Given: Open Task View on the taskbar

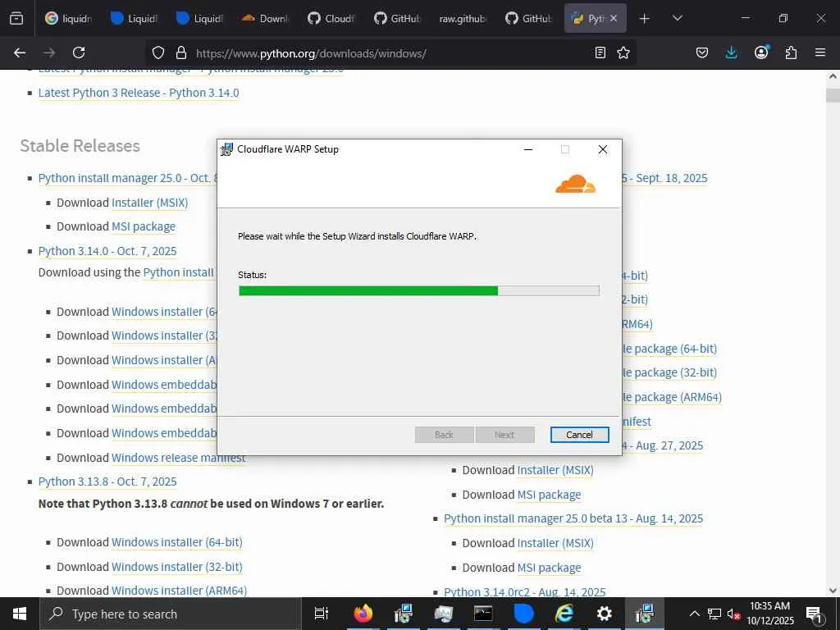Looking at the screenshot, I should point(322,614).
